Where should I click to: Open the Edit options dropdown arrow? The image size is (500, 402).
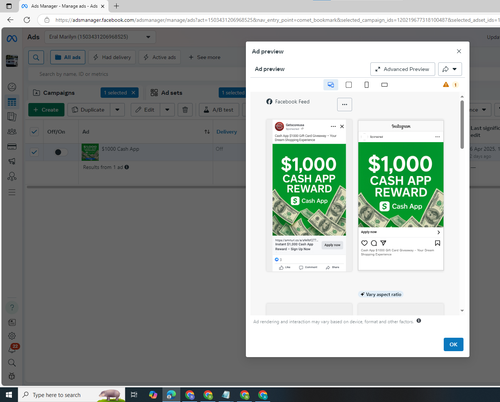pyautogui.click(x=167, y=110)
